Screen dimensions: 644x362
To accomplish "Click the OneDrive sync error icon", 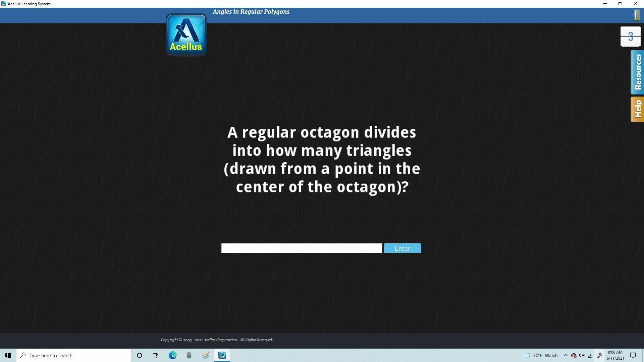I will 574,355.
